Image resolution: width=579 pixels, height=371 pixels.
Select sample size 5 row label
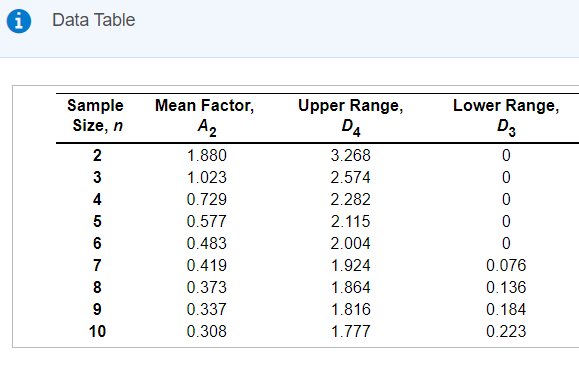click(x=97, y=221)
